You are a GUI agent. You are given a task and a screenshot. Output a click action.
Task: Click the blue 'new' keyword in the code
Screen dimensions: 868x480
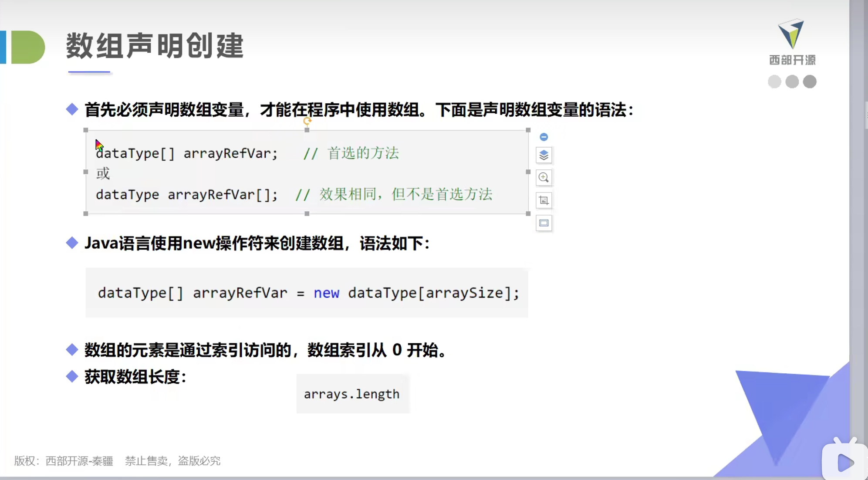pyautogui.click(x=326, y=293)
